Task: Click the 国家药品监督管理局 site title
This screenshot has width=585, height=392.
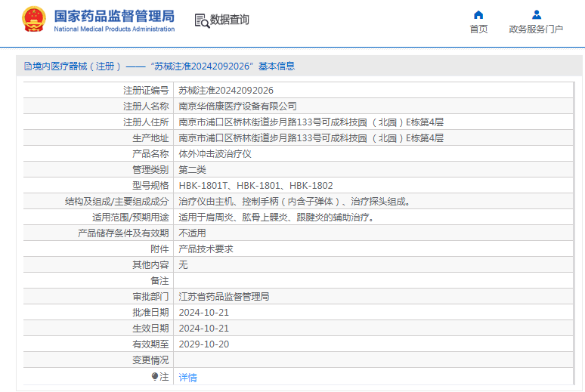Action: click(114, 16)
